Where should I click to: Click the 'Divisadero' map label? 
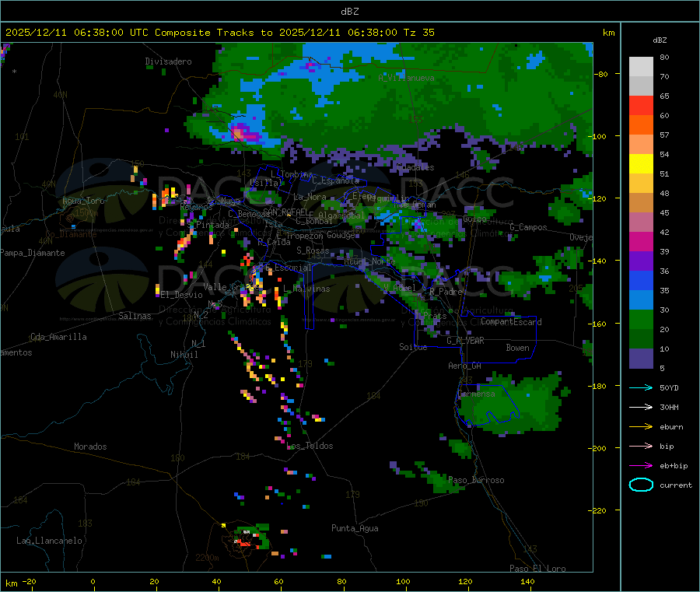click(x=168, y=61)
